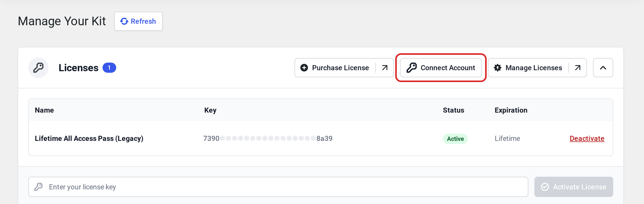This screenshot has width=644, height=204.
Task: Click the Status column header
Action: tap(453, 110)
